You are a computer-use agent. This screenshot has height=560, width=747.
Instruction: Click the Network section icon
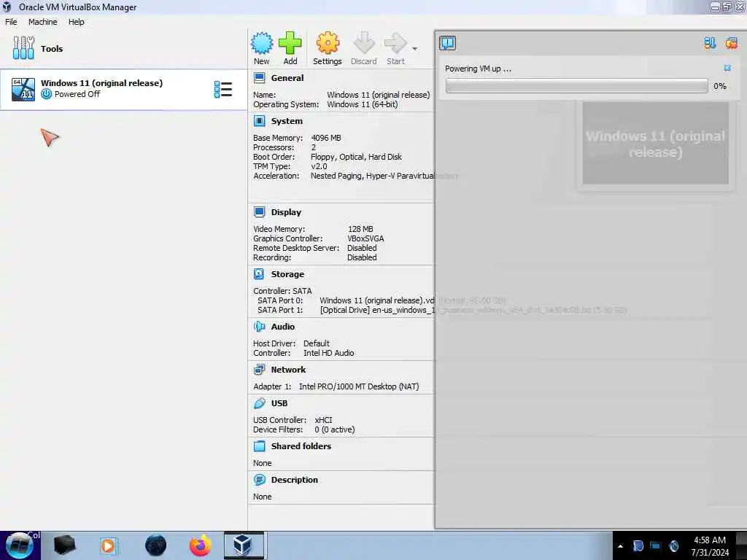(260, 370)
